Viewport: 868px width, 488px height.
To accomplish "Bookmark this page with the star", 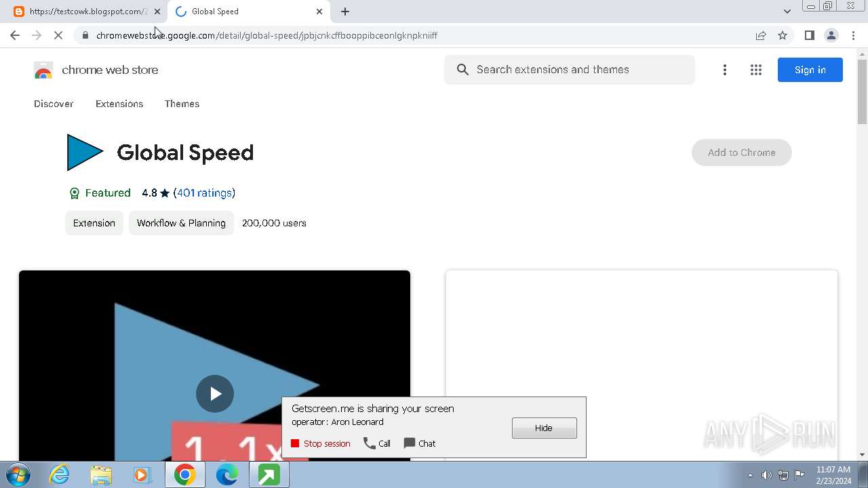I will [783, 35].
